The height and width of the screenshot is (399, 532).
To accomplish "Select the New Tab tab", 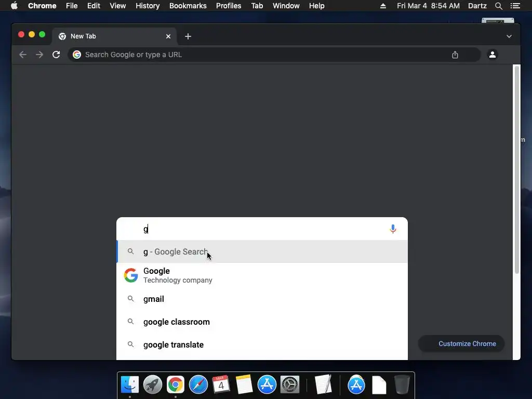I will tap(114, 36).
